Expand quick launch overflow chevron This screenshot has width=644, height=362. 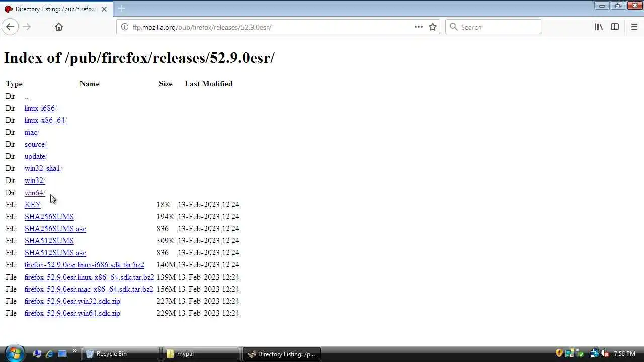[75, 351]
